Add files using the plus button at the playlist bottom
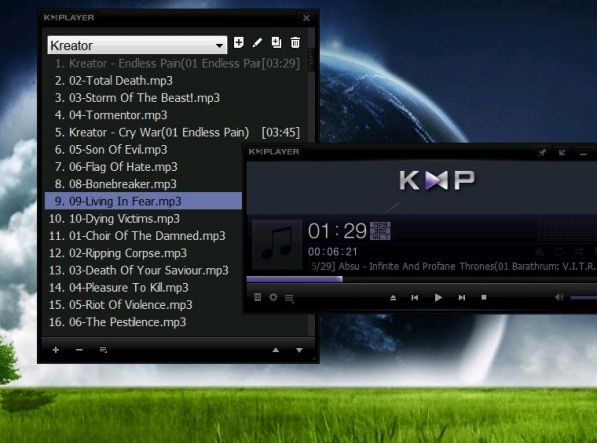This screenshot has width=597, height=443. pos(56,350)
